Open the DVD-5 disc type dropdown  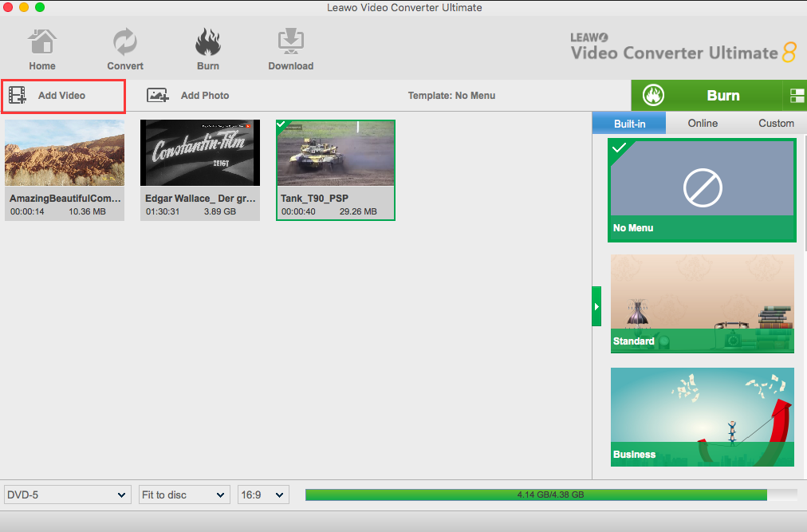(x=68, y=495)
